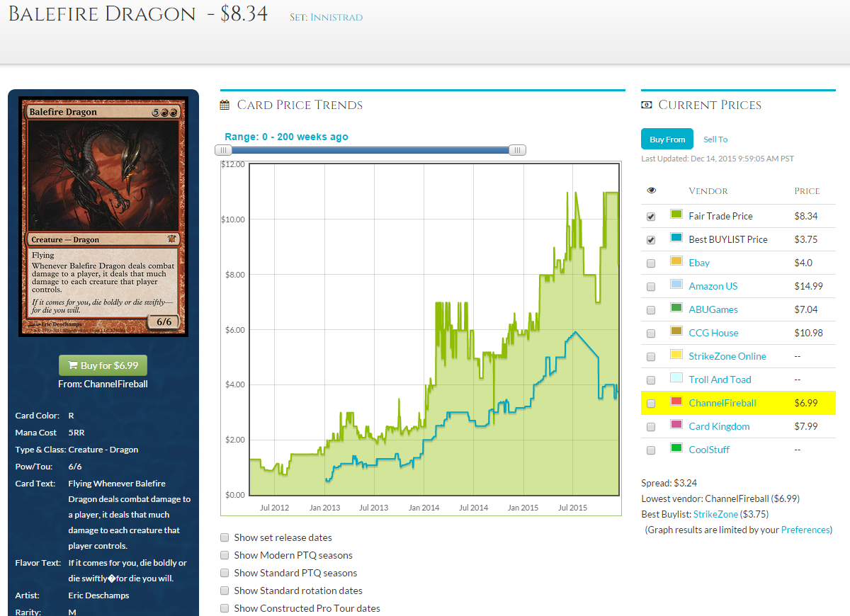Enable Show Modern PTQ seasons

(225, 555)
